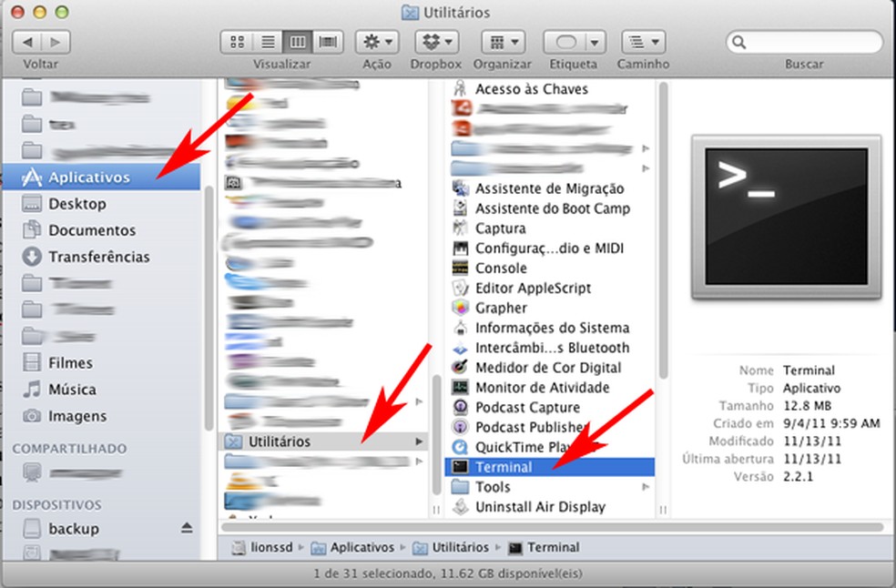Click the Podcast Publisher icon
Screen dimensions: 896x588
[x=460, y=427]
